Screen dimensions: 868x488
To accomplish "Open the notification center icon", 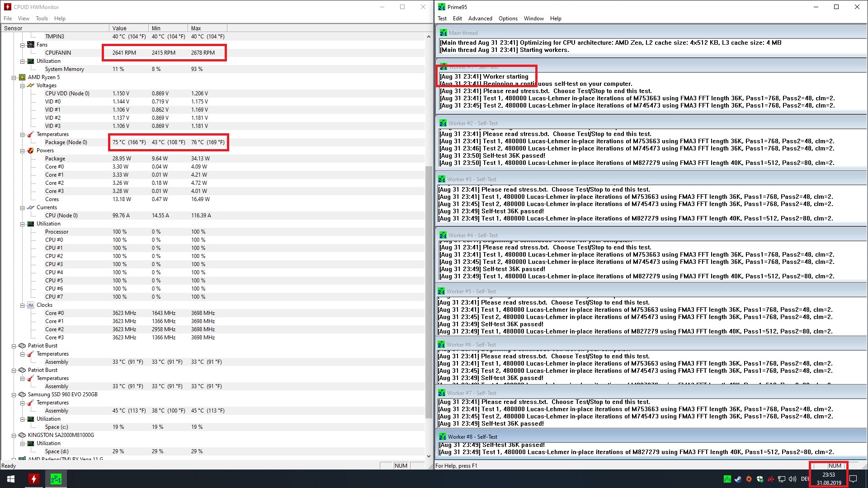I will [853, 479].
